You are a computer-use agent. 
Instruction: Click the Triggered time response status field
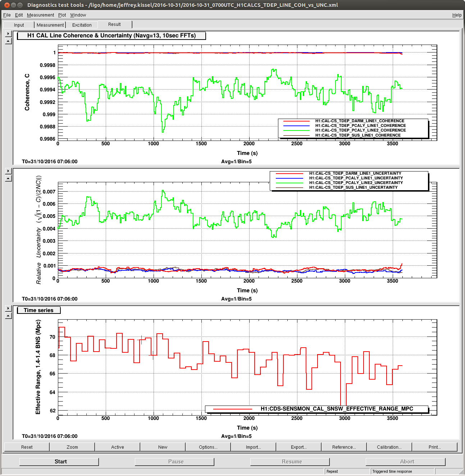(x=402, y=471)
